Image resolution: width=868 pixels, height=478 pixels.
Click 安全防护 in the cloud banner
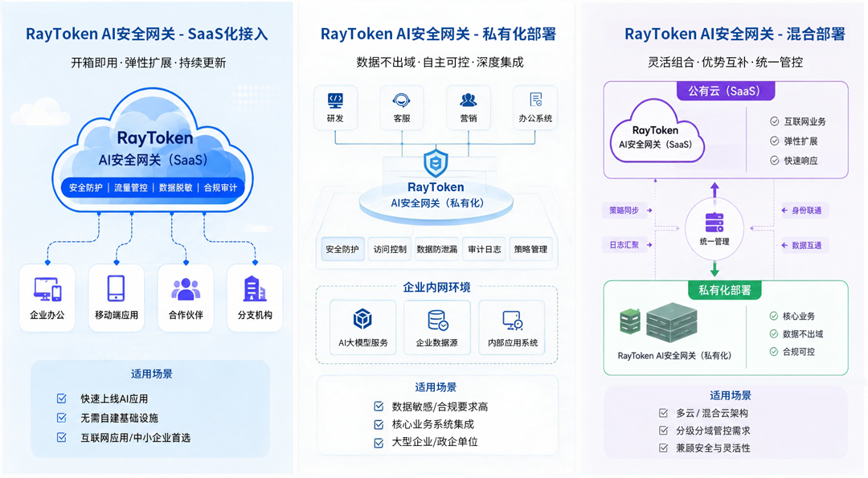tap(86, 187)
